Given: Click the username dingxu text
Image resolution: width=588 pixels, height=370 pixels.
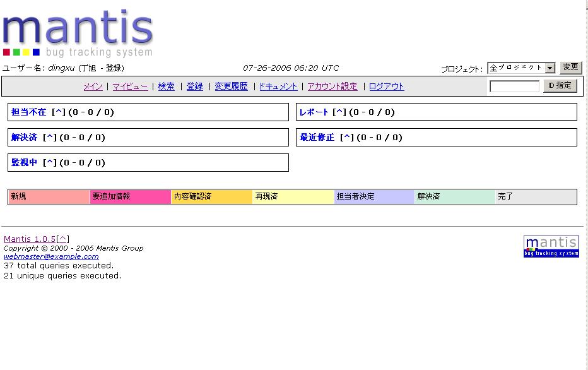Looking at the screenshot, I should tap(61, 68).
